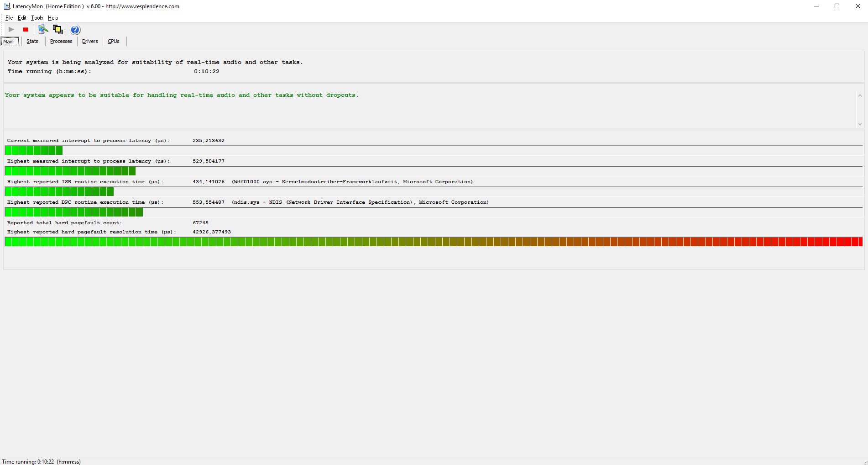Image resolution: width=868 pixels, height=465 pixels.
Task: Click the time running value 0:10:22
Action: click(207, 71)
